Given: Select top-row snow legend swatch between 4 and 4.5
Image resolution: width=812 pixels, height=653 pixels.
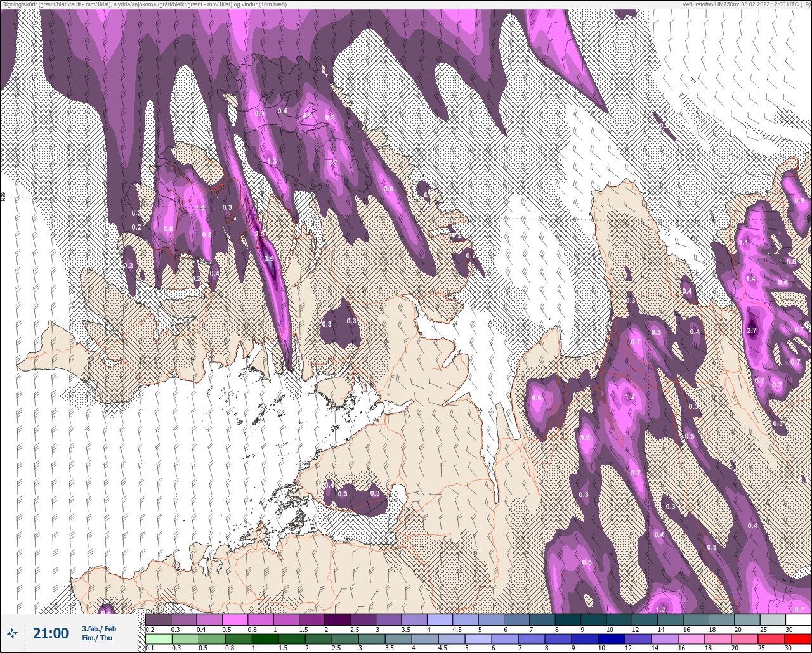Looking at the screenshot, I should click(x=440, y=619).
